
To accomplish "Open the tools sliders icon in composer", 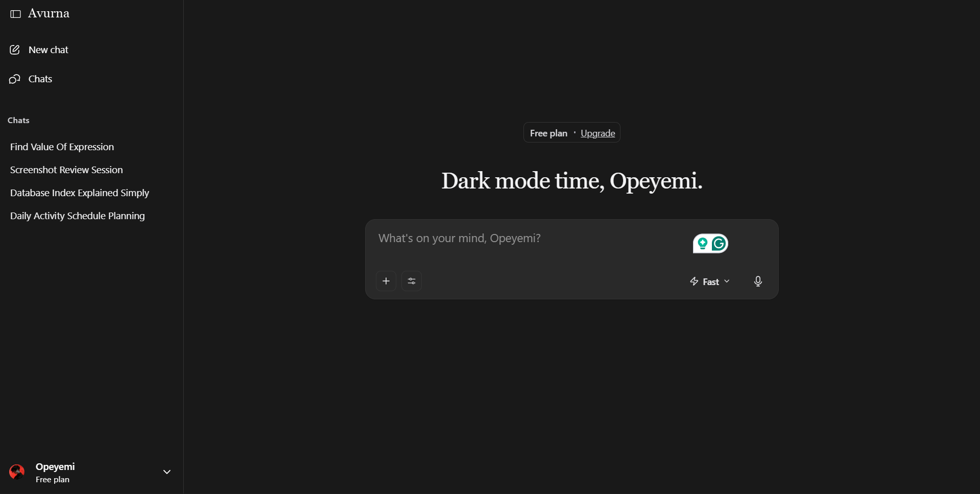I will (x=412, y=281).
